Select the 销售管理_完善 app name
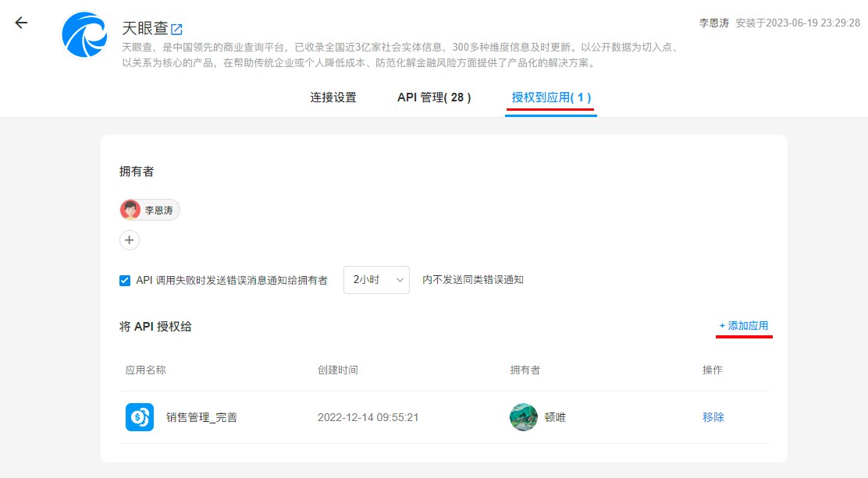868x478 pixels. tap(201, 417)
